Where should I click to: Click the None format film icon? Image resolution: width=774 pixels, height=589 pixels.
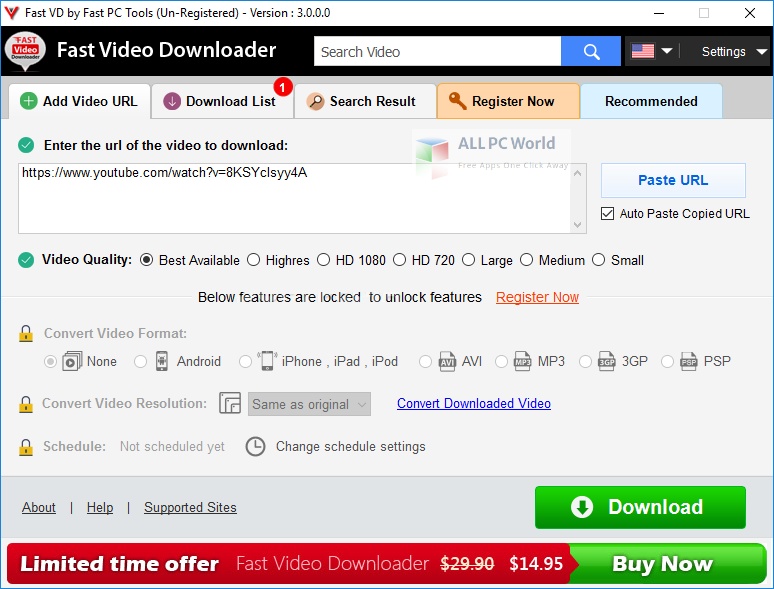pyautogui.click(x=72, y=361)
